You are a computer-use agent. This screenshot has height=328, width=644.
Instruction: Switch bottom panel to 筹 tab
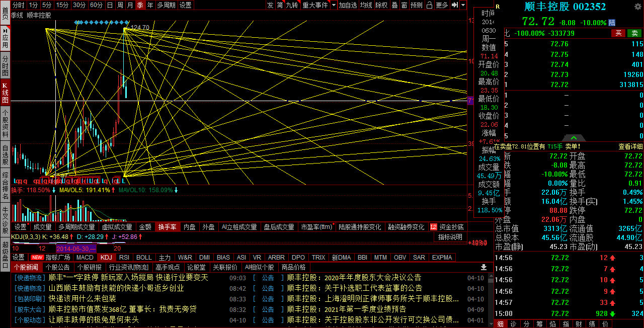pyautogui.click(x=539, y=324)
